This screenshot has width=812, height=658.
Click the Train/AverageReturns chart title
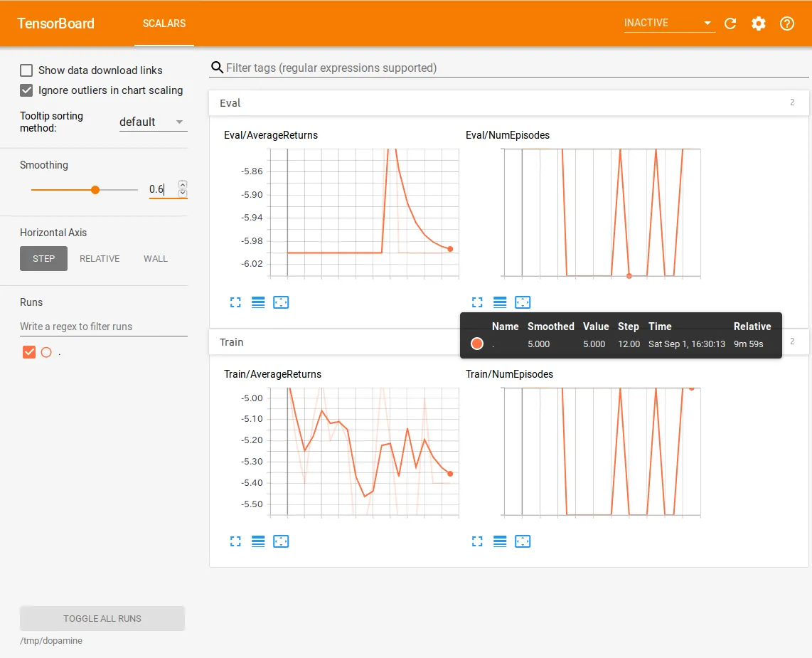point(272,374)
